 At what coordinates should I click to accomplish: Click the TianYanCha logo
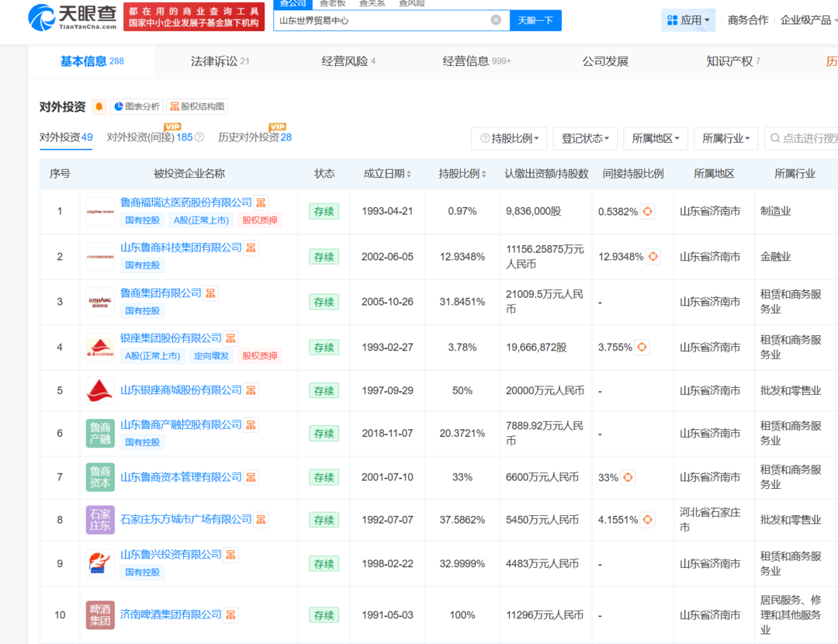point(72,16)
